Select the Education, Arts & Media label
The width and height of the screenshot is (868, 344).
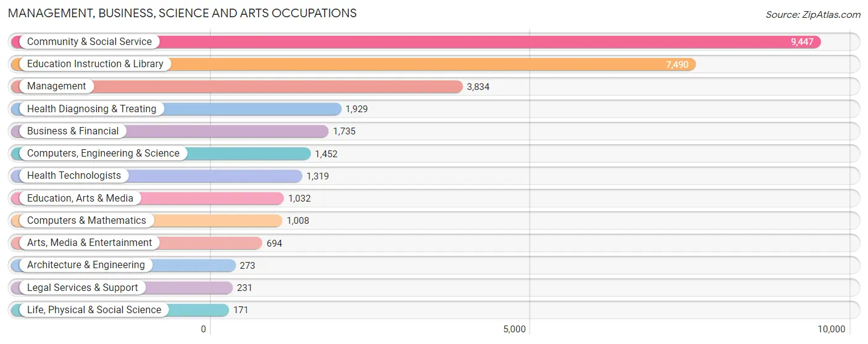pos(80,199)
